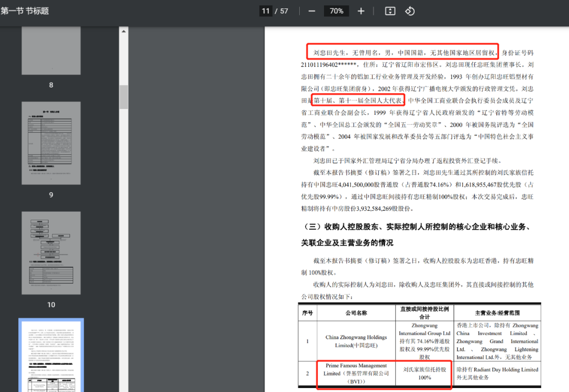This screenshot has height=392, width=569.
Task: Click the 70% zoom level field
Action: 336,11
